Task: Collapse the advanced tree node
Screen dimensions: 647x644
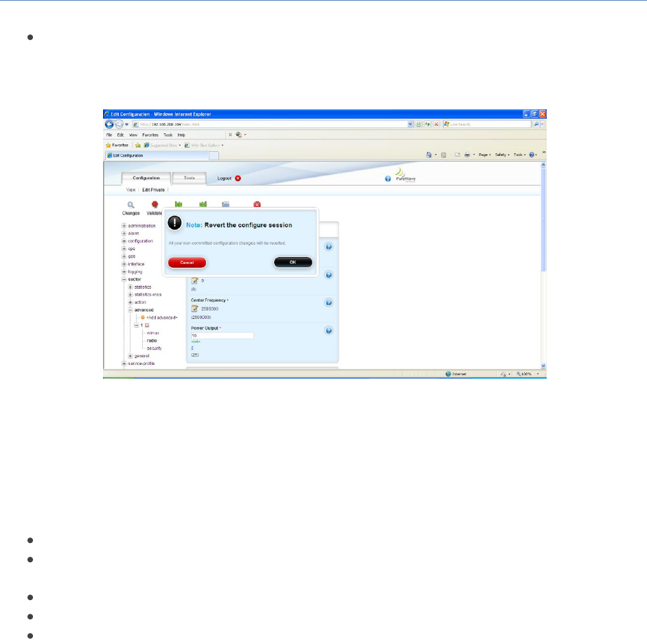Action: point(130,310)
